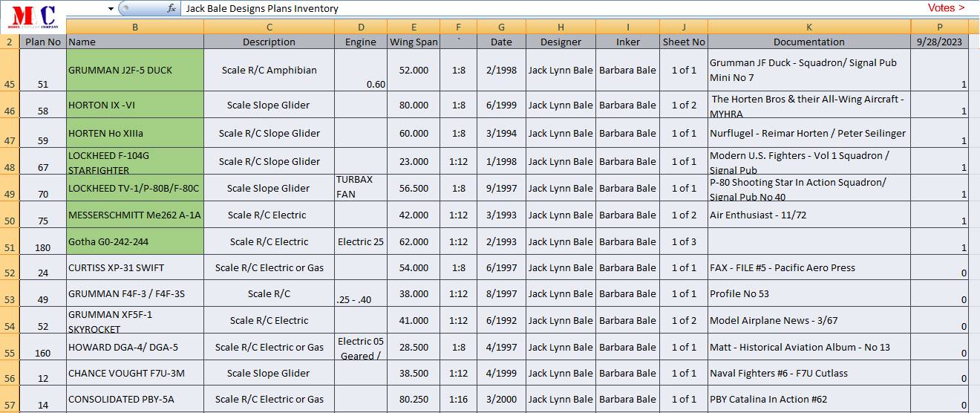Open the Votes > link
The image size is (980, 413).
coord(947,8)
